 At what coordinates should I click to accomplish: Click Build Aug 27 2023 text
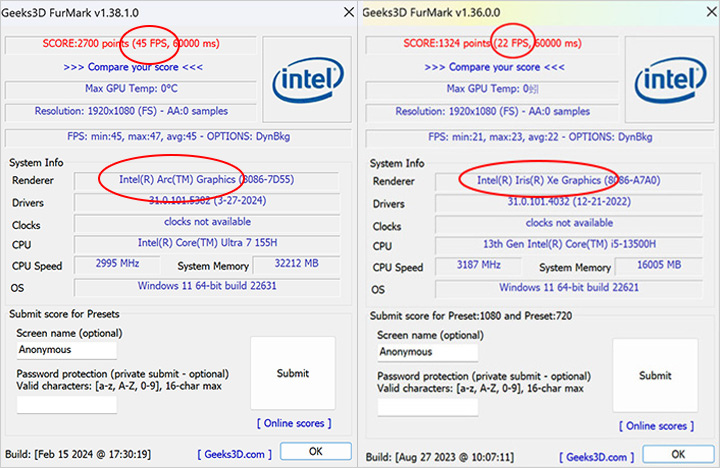[x=439, y=457]
